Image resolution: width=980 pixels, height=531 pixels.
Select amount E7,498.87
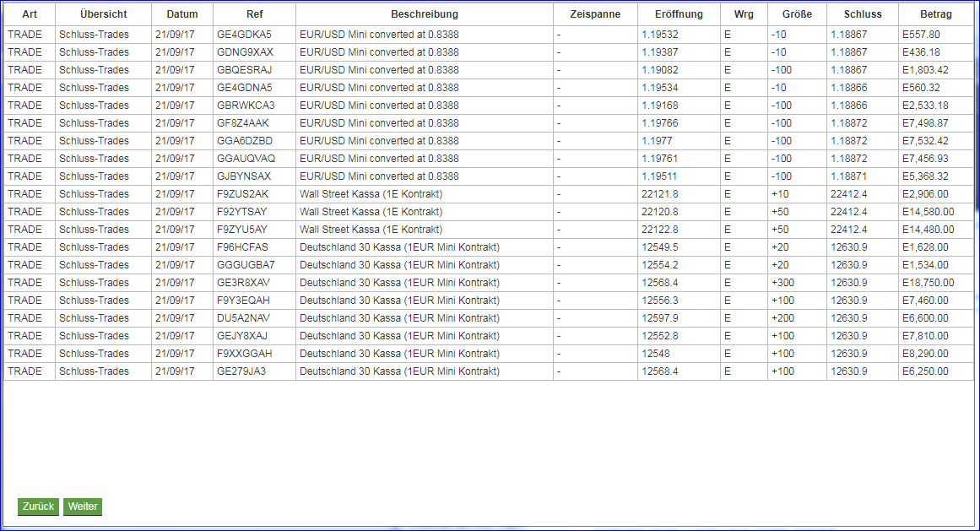pyautogui.click(x=925, y=123)
